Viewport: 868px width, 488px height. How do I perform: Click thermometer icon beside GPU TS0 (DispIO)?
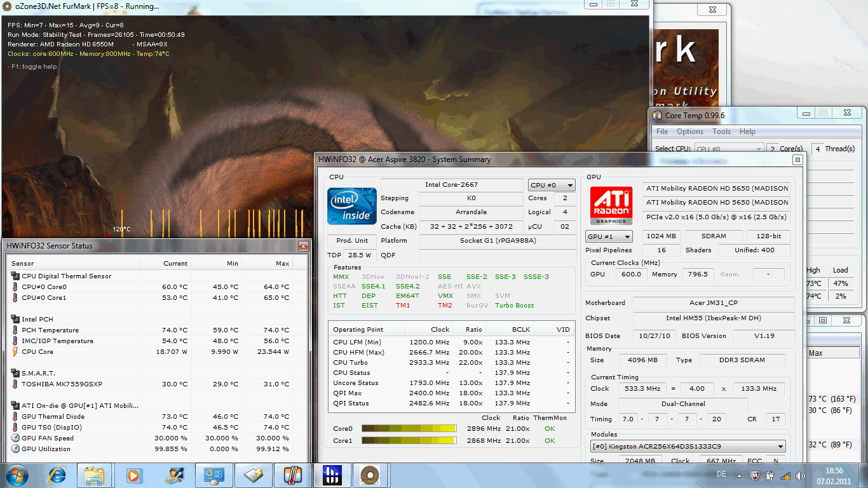tap(15, 428)
